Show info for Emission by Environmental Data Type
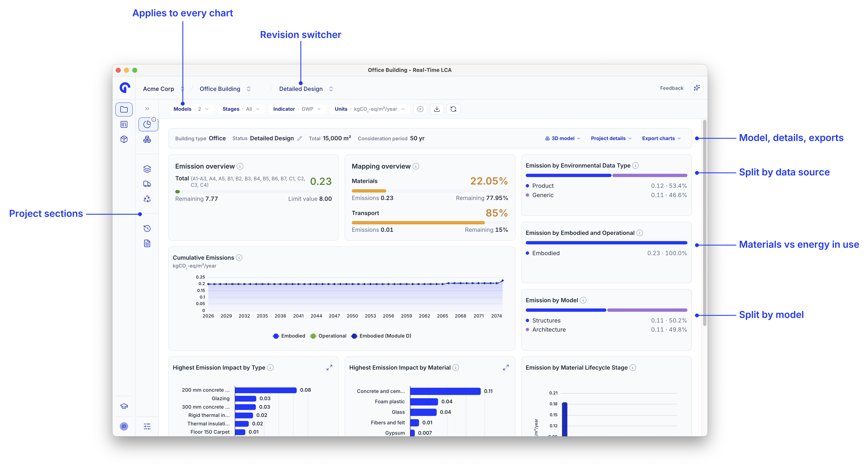 tap(635, 165)
